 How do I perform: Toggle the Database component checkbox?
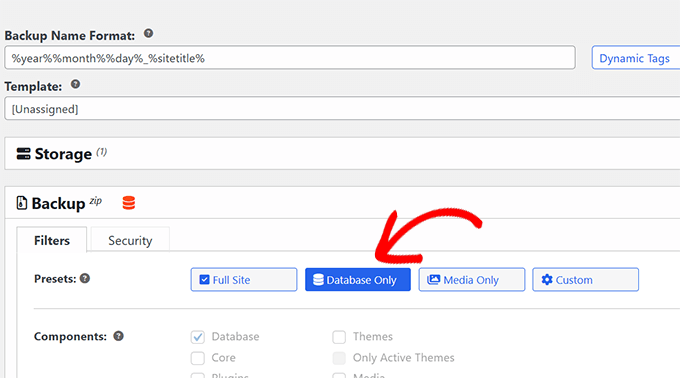[198, 337]
